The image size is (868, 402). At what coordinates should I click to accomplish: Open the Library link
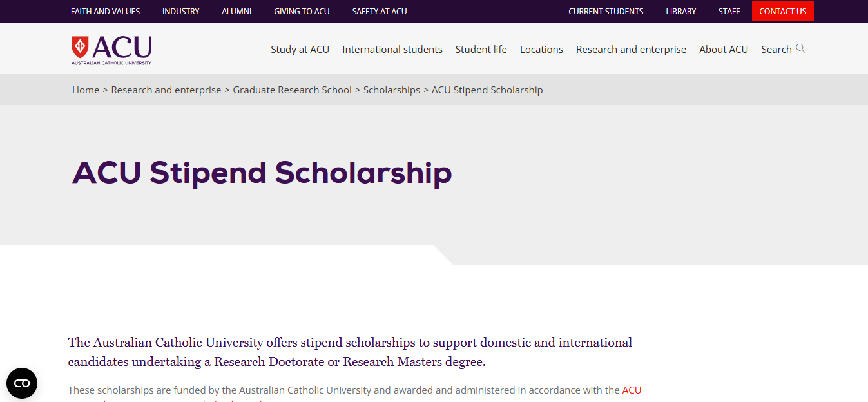pyautogui.click(x=681, y=11)
